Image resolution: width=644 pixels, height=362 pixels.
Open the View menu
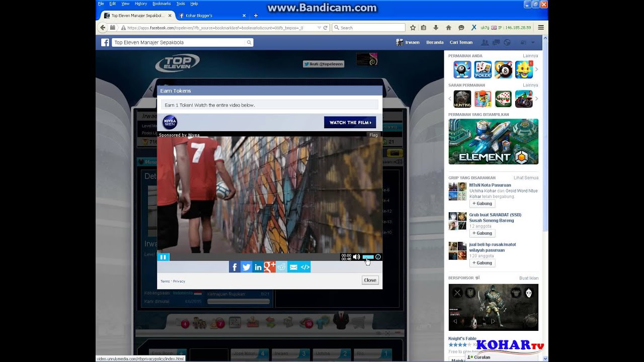point(125,4)
